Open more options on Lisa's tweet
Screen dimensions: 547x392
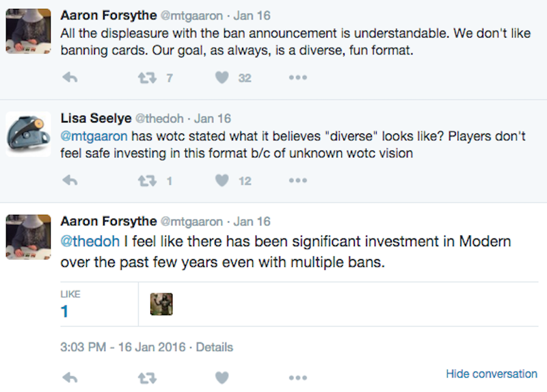(298, 181)
